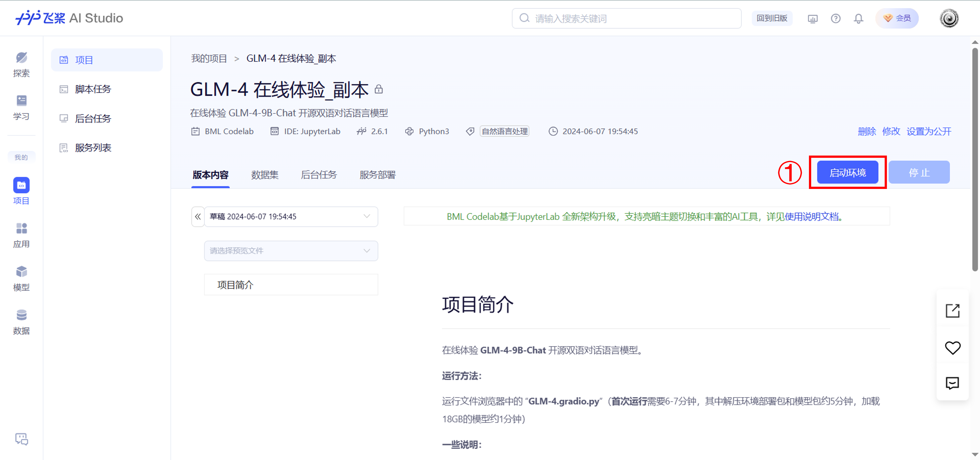Click the 停止 button

click(919, 173)
